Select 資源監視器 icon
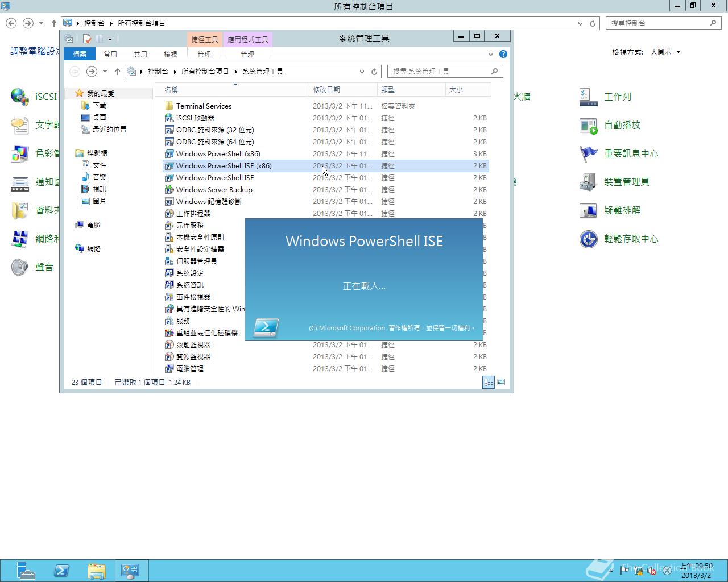The height and width of the screenshot is (582, 728). click(169, 356)
